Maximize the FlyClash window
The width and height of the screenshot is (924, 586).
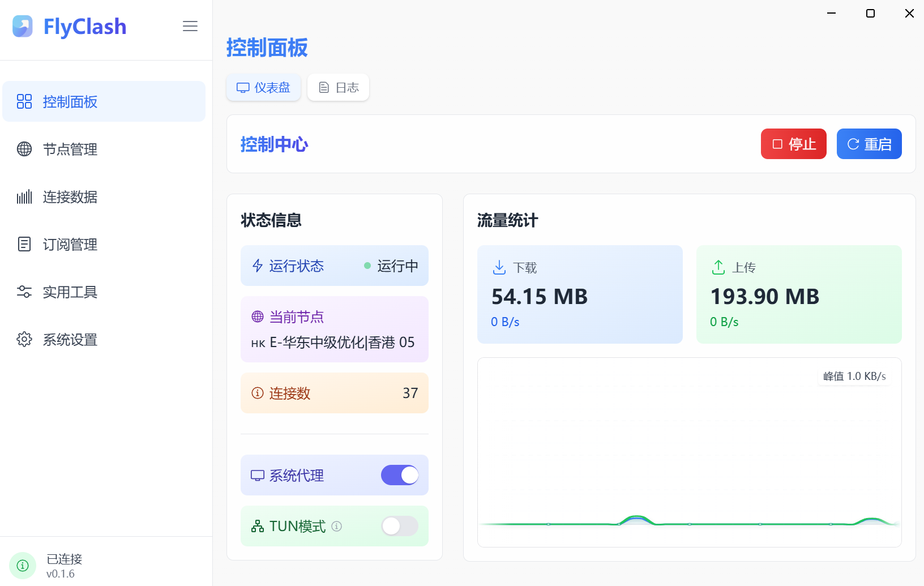(870, 13)
